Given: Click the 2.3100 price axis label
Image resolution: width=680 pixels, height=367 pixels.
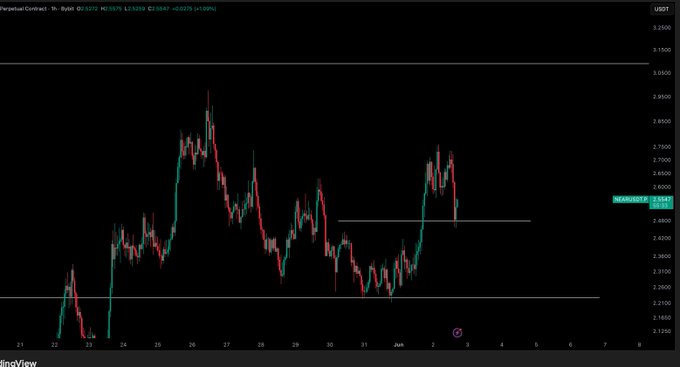Looking at the screenshot, I should [661, 272].
